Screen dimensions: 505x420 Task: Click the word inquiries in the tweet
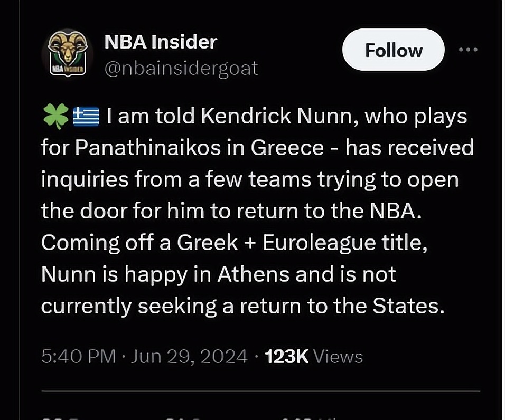coord(85,180)
